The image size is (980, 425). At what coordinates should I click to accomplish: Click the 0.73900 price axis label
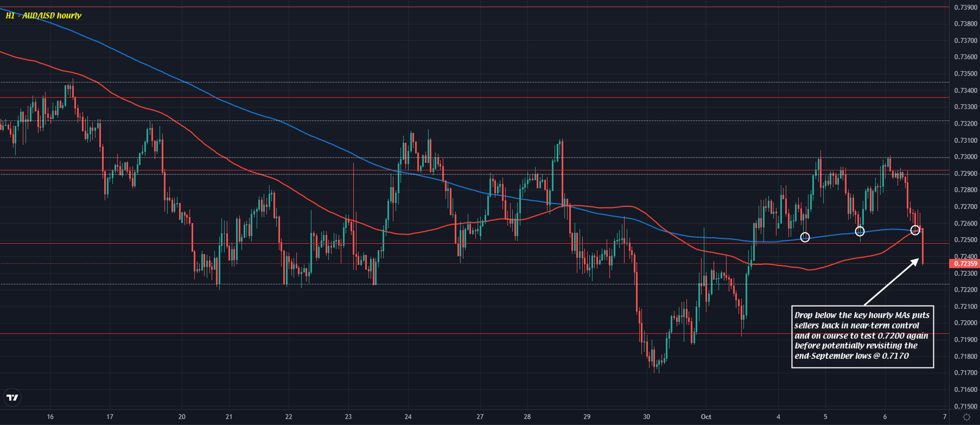[966, 8]
